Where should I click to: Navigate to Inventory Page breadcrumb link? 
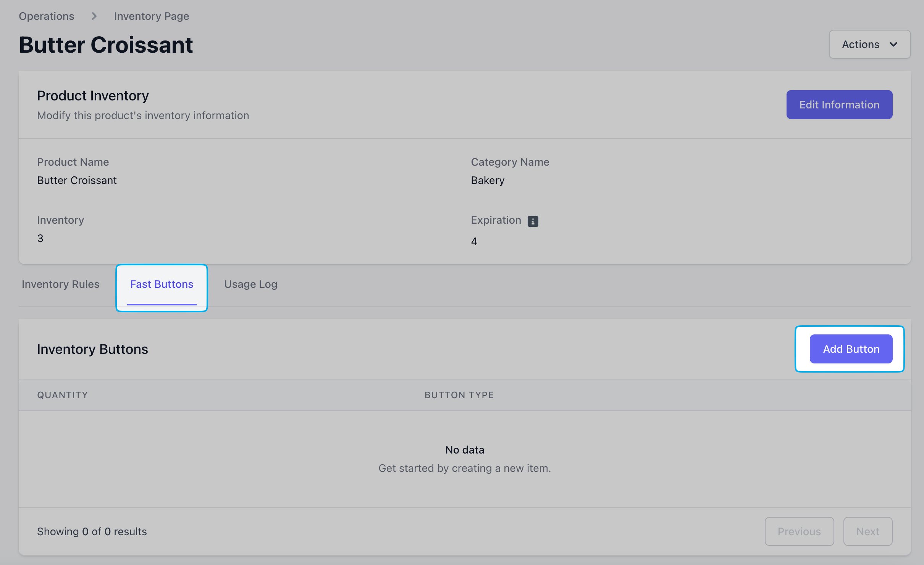151,16
